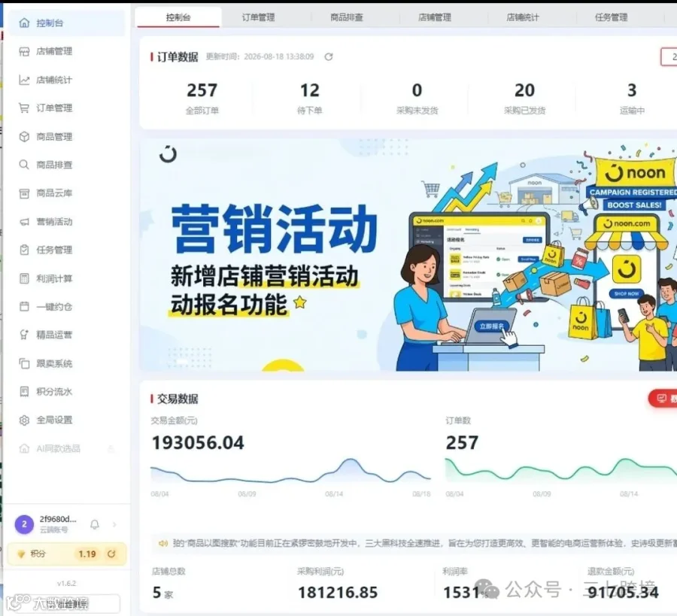Click the purple user avatar
677x616 pixels.
[24, 524]
